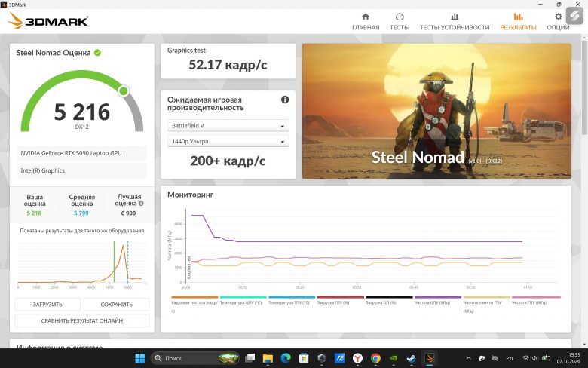Open Wi-Fi network tray icon
Viewport: 588px width, 368px height.
pos(525,358)
